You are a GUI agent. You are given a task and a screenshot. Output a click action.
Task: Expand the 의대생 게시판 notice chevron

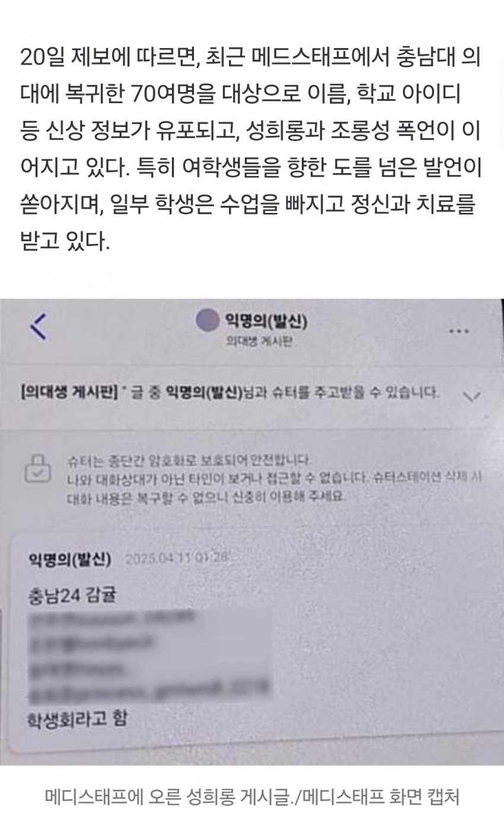pyautogui.click(x=471, y=396)
